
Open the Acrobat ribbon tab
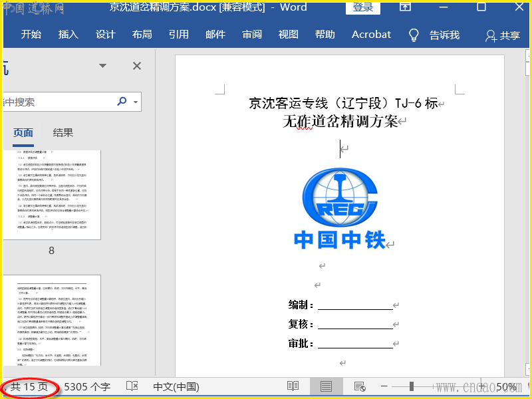tap(371, 35)
